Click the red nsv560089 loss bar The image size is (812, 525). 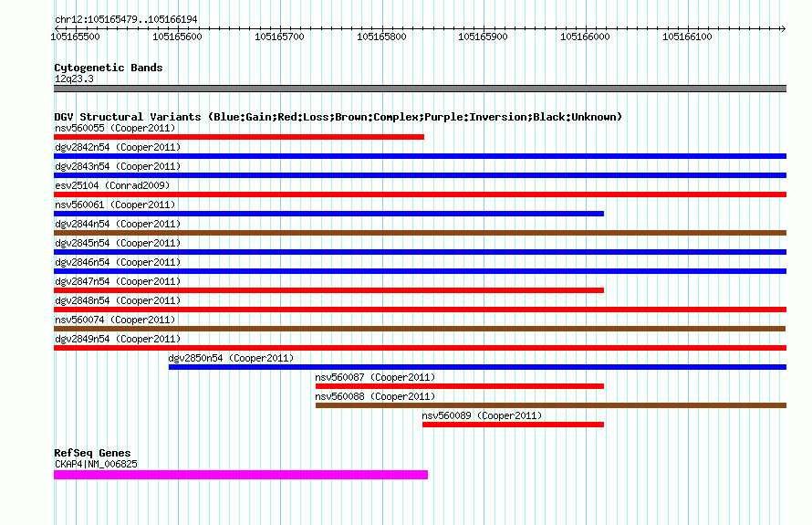(513, 425)
